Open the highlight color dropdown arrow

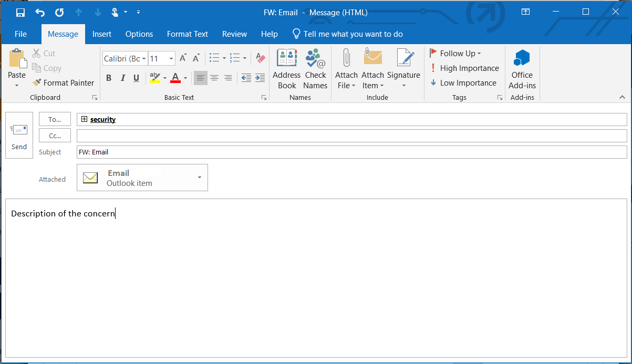pos(165,78)
